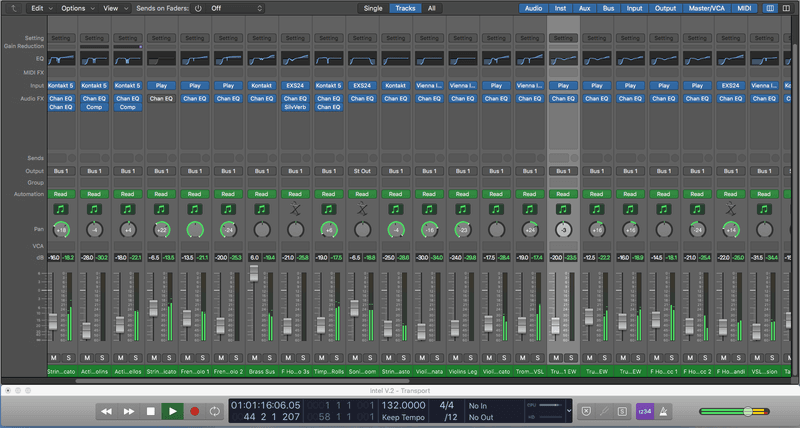Open Bus 1 output menu on Violins Leg
The width and height of the screenshot is (800, 428).
tap(463, 171)
